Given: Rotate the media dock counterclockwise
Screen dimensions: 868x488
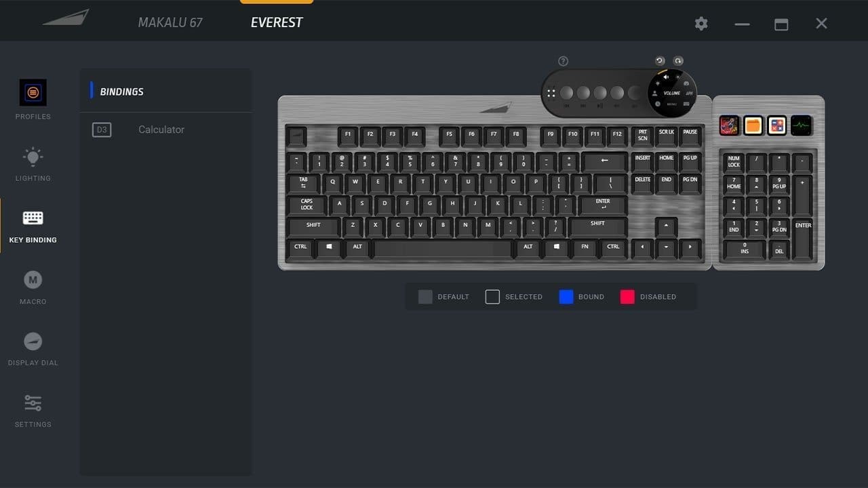Looking at the screenshot, I should tap(660, 61).
